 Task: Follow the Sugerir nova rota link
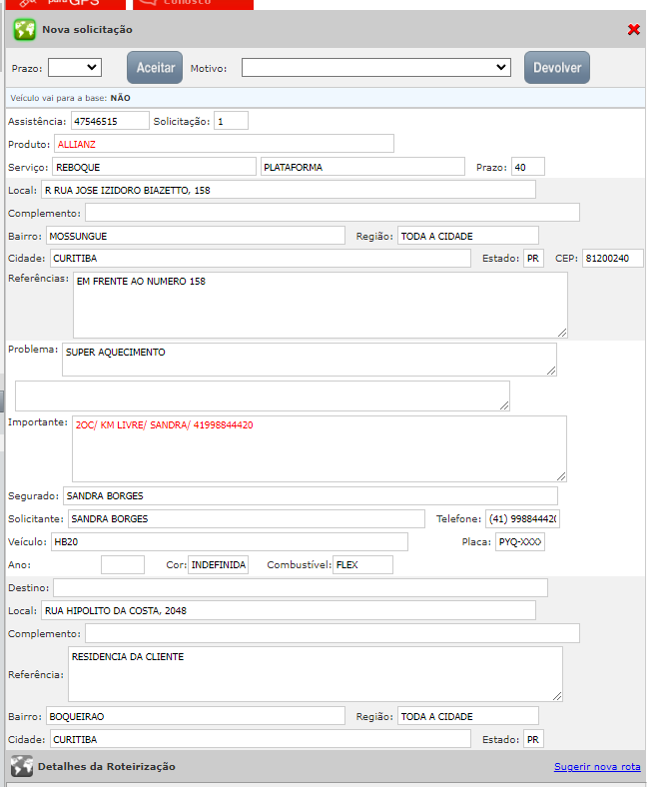(x=597, y=767)
